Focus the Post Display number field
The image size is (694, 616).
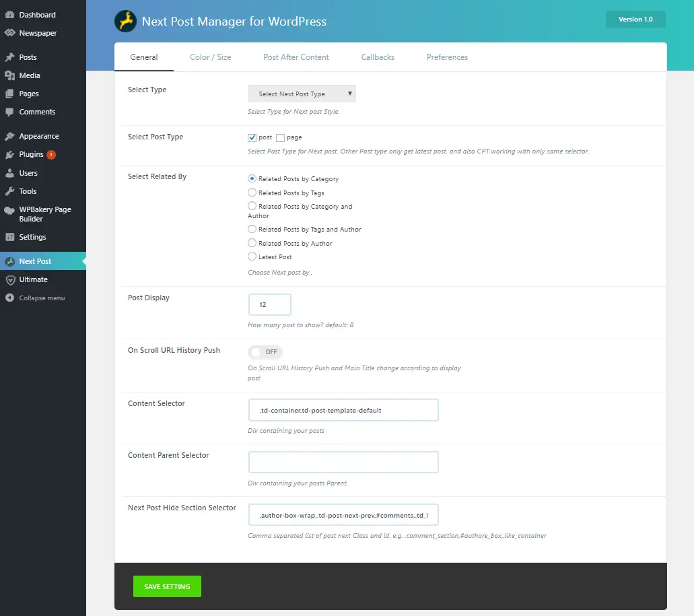click(x=269, y=304)
